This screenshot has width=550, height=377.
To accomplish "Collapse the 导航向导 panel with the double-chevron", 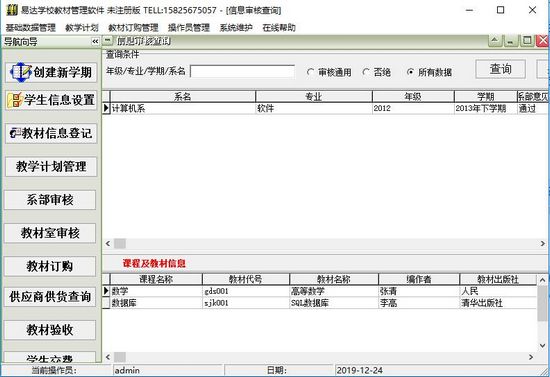I will click(95, 42).
